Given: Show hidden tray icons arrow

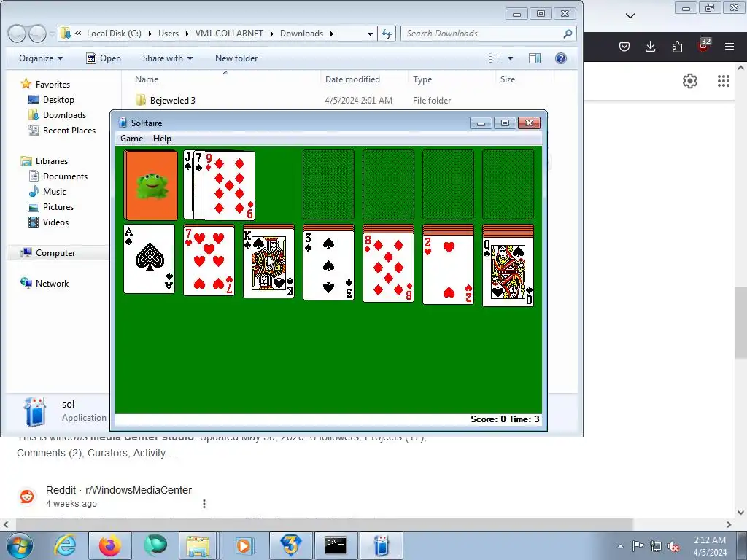Looking at the screenshot, I should click(x=620, y=546).
